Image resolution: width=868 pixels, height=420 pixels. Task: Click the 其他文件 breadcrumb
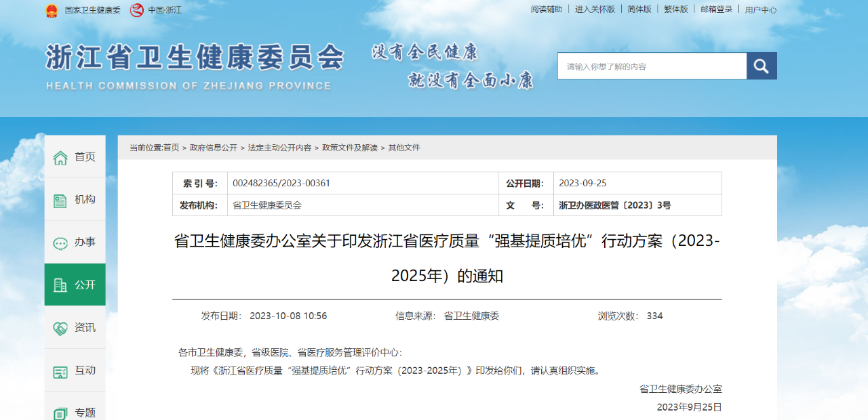coord(404,148)
